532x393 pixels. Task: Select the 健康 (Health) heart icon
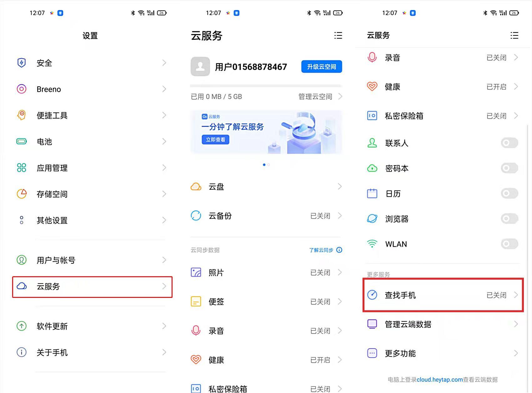(196, 360)
